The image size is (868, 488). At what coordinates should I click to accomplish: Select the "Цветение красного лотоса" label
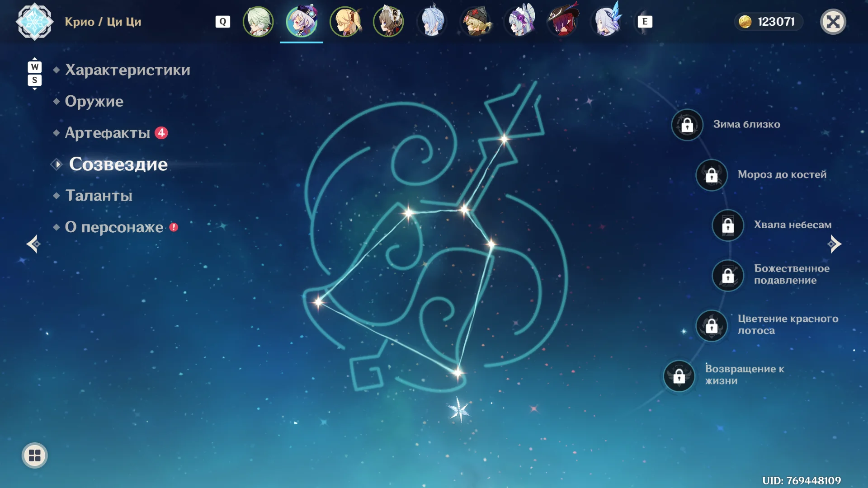(788, 324)
